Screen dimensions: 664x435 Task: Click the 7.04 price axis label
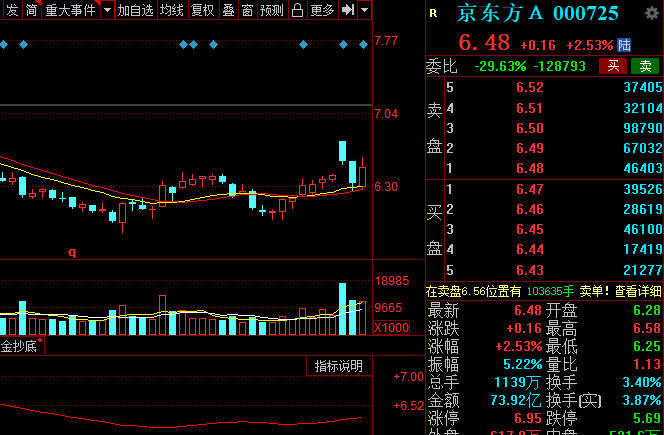pos(386,114)
